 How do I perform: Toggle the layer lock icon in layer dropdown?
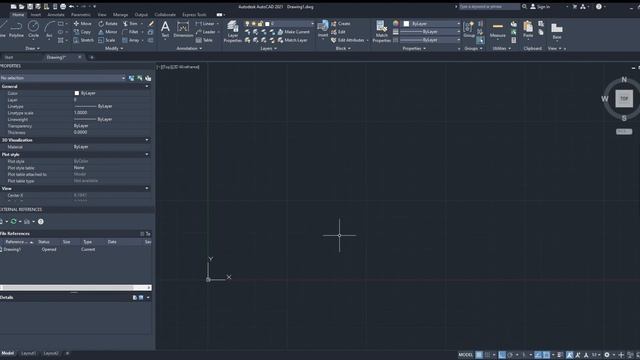(x=260, y=24)
